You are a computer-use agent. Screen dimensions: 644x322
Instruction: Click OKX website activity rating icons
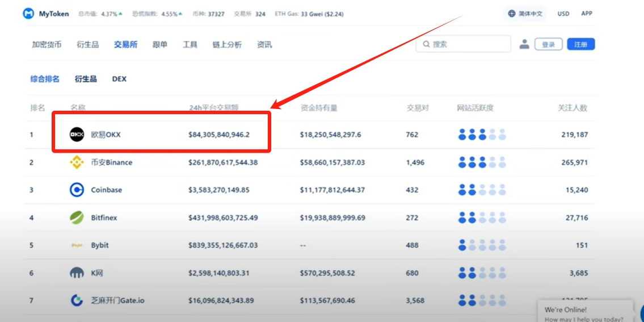click(x=482, y=135)
